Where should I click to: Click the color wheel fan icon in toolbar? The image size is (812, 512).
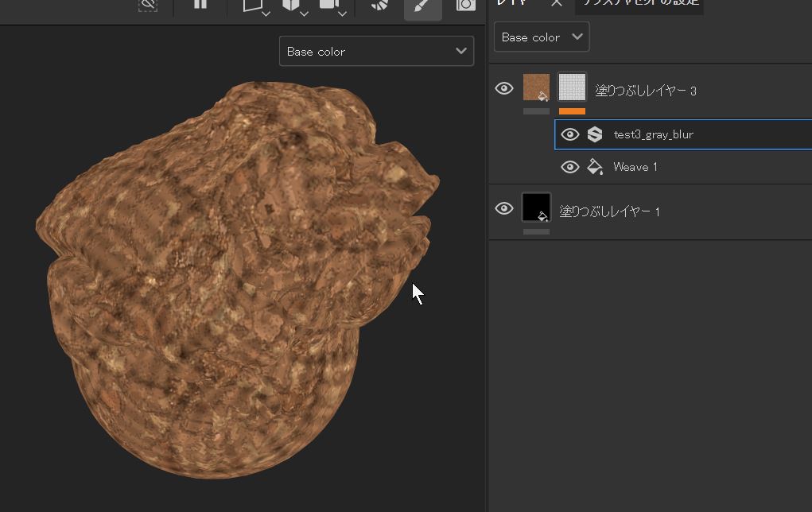380,5
